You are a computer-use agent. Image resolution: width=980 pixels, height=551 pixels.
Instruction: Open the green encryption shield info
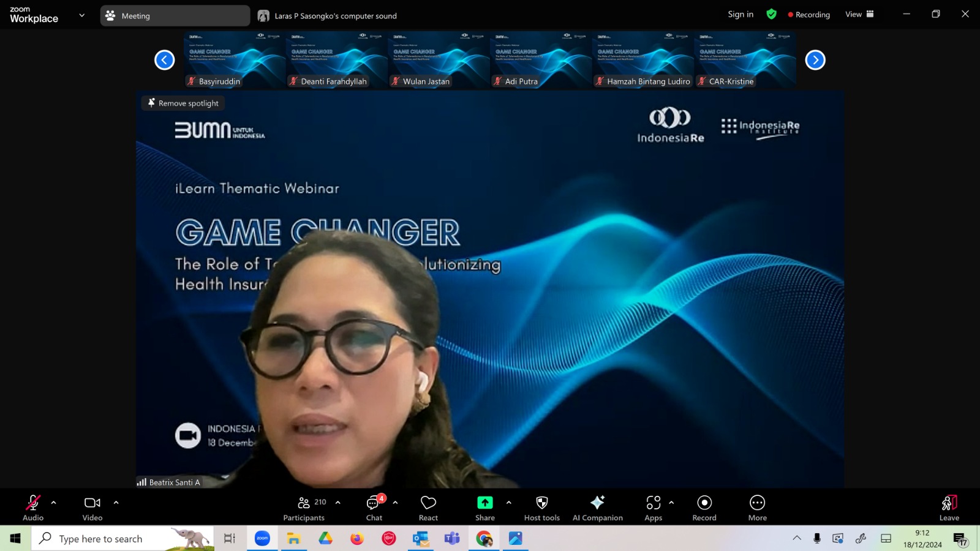(x=772, y=14)
